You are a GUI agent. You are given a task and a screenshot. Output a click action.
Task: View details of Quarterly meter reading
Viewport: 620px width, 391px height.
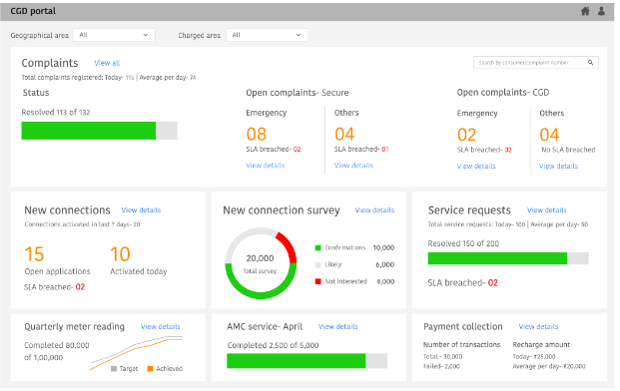[x=161, y=327]
